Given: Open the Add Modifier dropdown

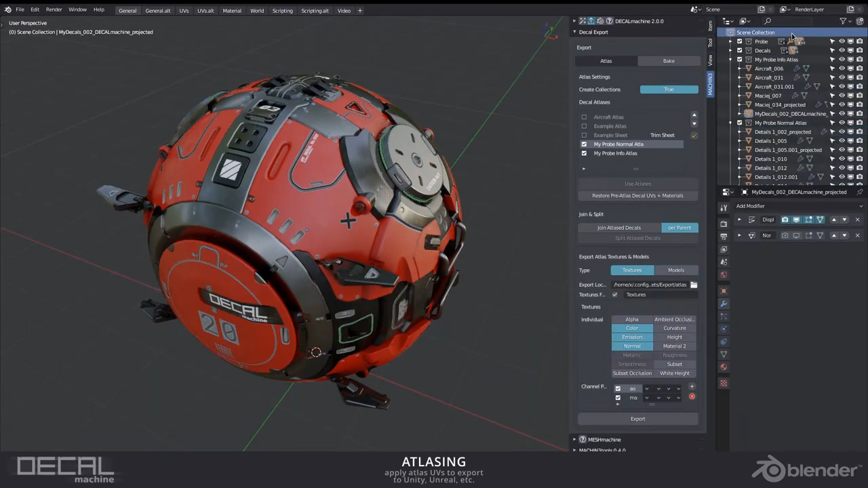Looking at the screenshot, I should tap(798, 206).
